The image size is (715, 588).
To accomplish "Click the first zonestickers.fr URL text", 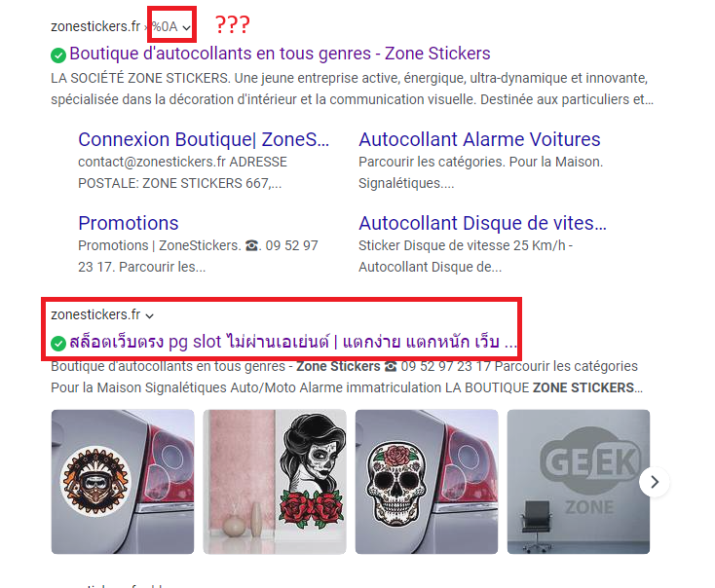I will 95,26.
